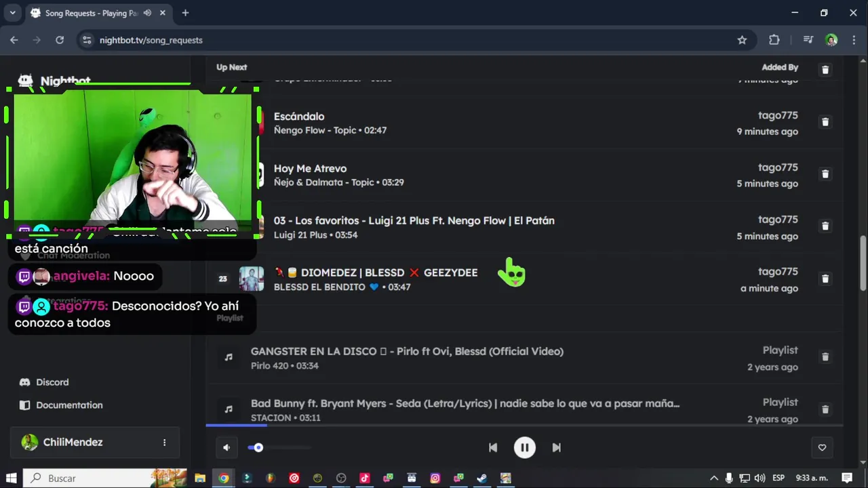The image size is (868, 488).
Task: Go back in the browser
Action: point(14,40)
